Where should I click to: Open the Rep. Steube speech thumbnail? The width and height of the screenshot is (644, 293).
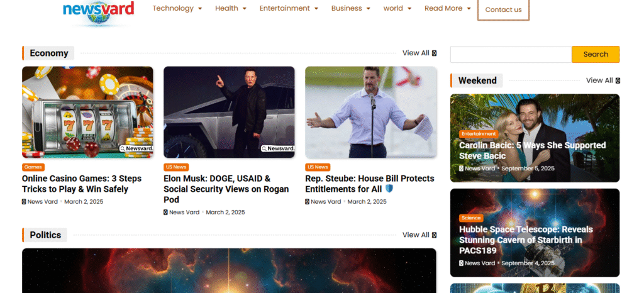tap(371, 112)
